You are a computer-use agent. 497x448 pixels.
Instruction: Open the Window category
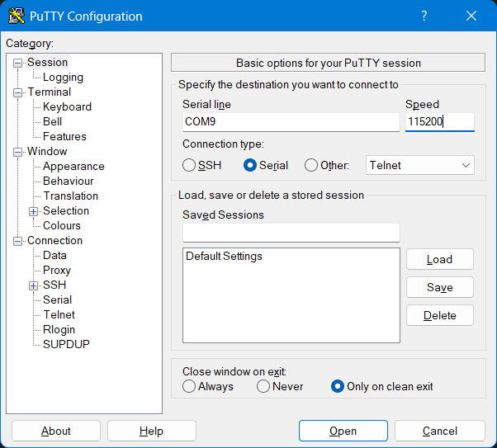(47, 152)
